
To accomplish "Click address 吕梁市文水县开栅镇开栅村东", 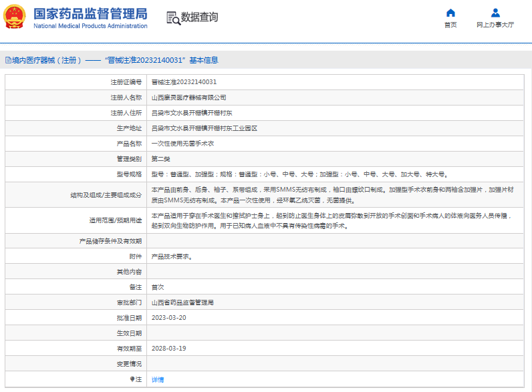I will (x=192, y=113).
